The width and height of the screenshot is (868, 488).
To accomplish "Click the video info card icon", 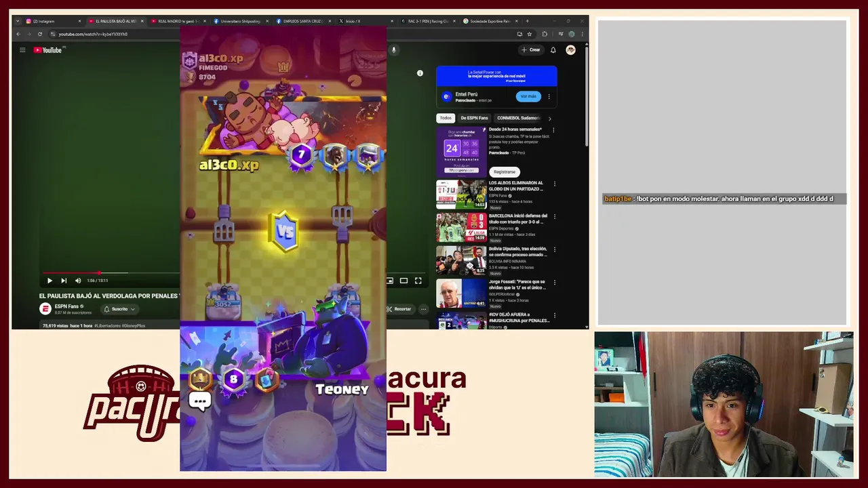I will (x=420, y=73).
